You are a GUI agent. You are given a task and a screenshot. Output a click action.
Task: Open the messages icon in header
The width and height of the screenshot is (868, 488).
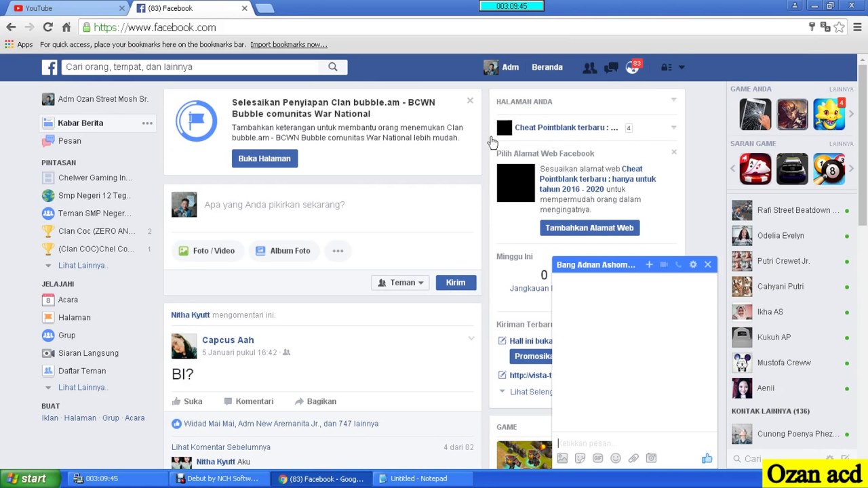click(x=611, y=67)
